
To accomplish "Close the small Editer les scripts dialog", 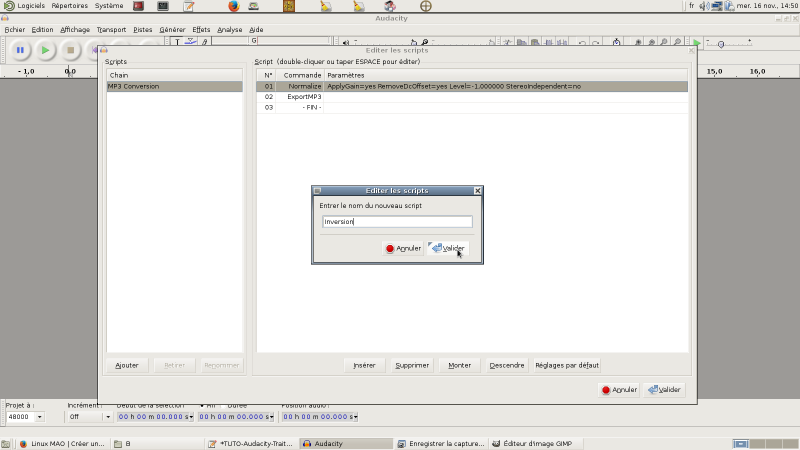I will [478, 190].
